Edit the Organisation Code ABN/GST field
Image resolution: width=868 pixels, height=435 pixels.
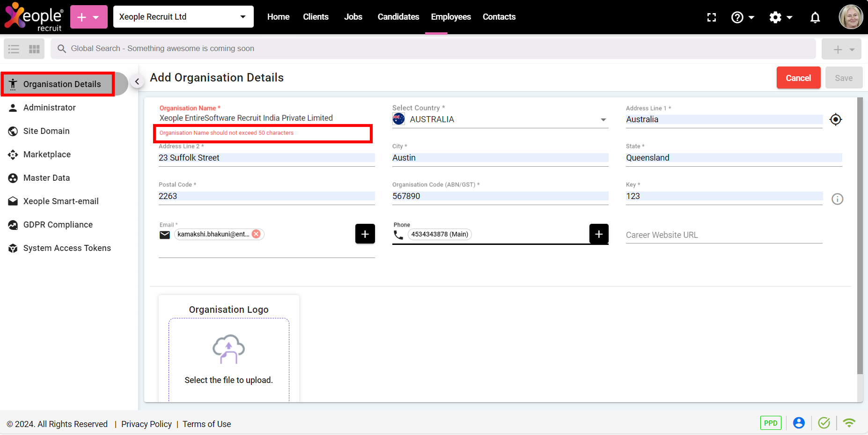pos(500,196)
